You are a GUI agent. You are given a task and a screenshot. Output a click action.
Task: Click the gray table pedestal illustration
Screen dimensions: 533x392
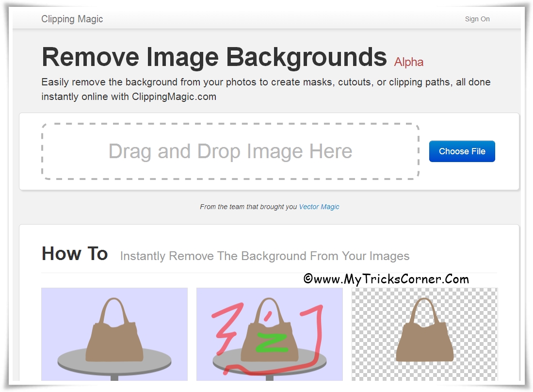[x=114, y=378]
